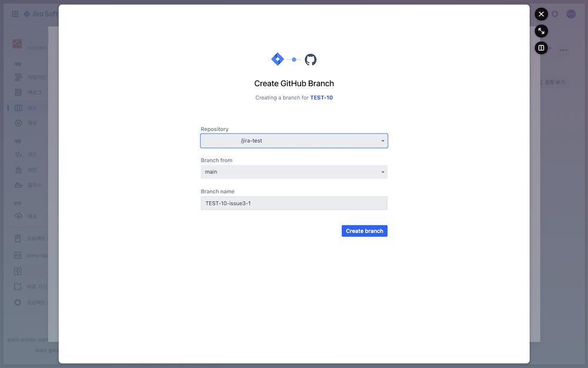Click the 바로 가기 add shortcut icon

(18, 287)
